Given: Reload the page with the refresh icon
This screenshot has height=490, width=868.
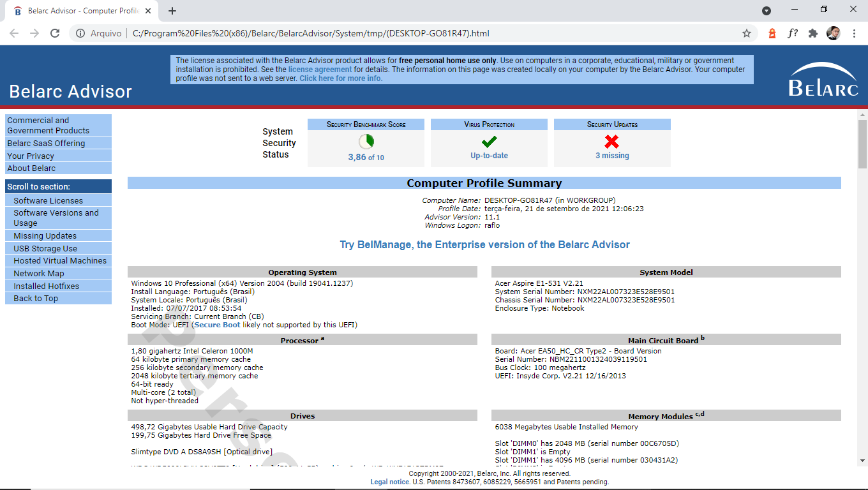Looking at the screenshot, I should point(55,33).
